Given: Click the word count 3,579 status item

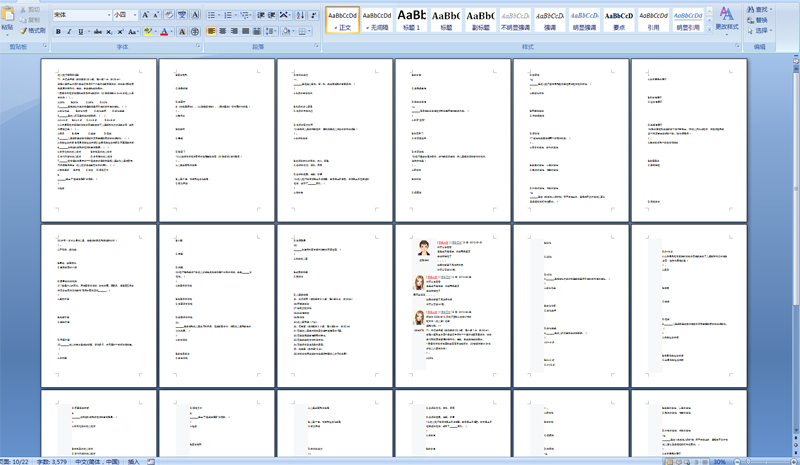Looking at the screenshot, I should point(52,461).
